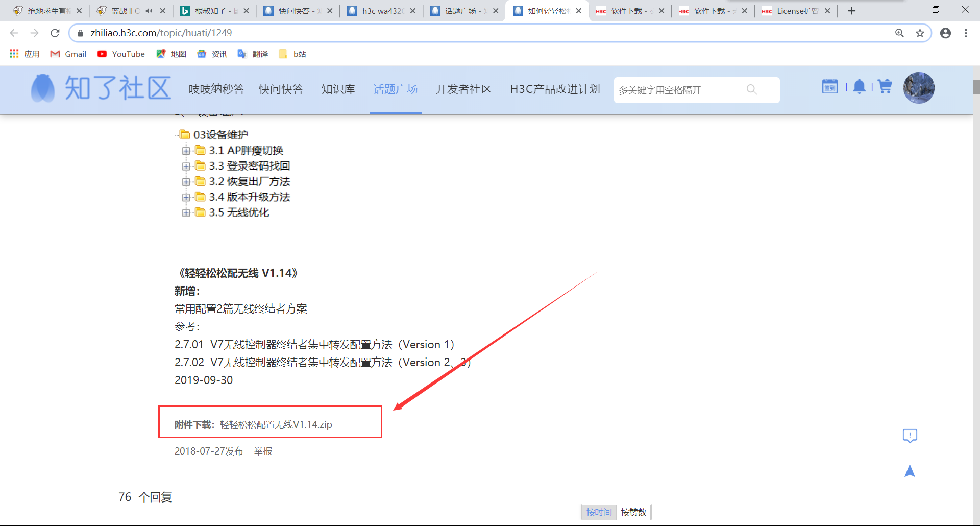The image size is (980, 526).
Task: Expand the 3.5 无线优化 folder
Action: coord(186,212)
